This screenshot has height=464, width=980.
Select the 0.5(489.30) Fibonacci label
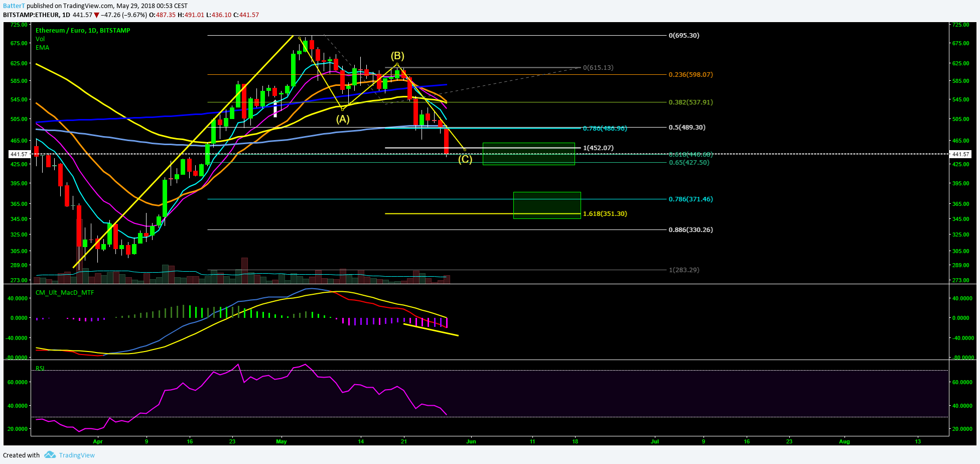click(x=687, y=128)
